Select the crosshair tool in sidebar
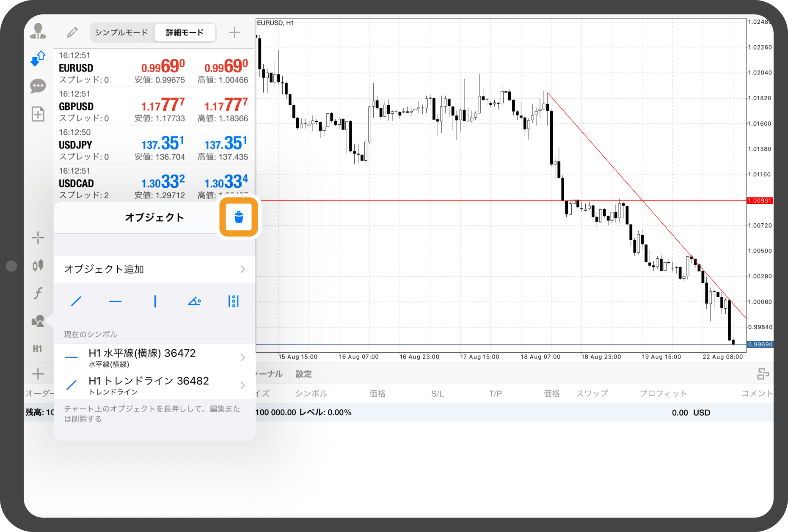 [x=38, y=238]
